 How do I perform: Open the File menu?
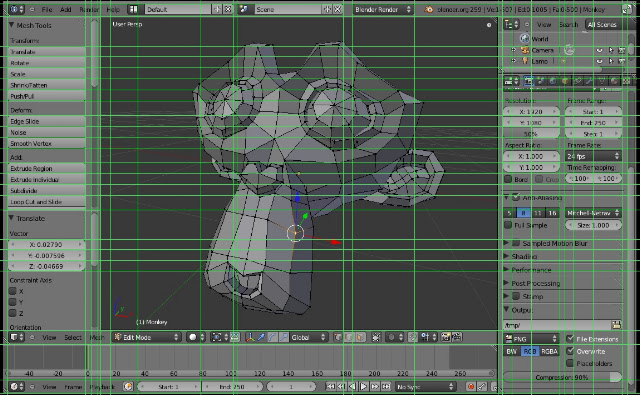point(47,9)
